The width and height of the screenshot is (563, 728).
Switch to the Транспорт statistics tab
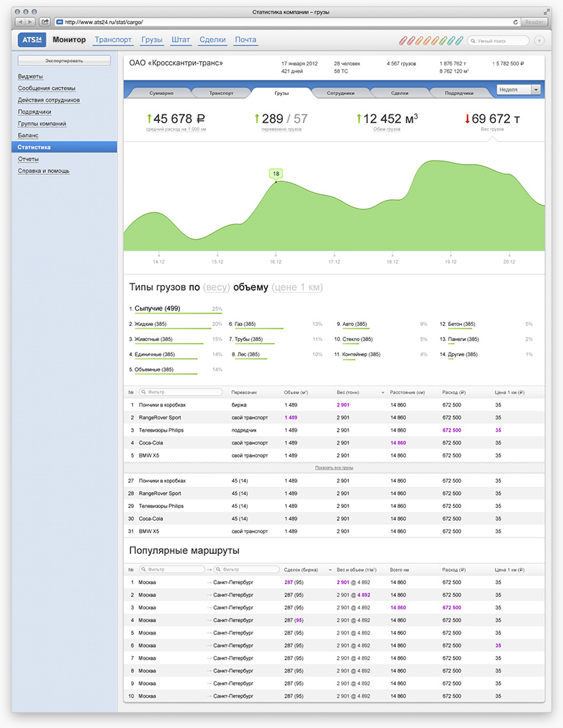[x=221, y=93]
